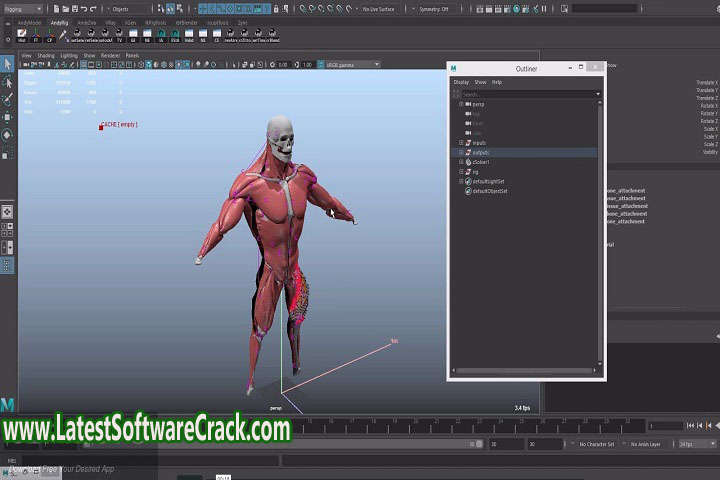This screenshot has height=480, width=720.
Task: Click the Open Scene folder icon
Action: pyautogui.click(x=65, y=9)
